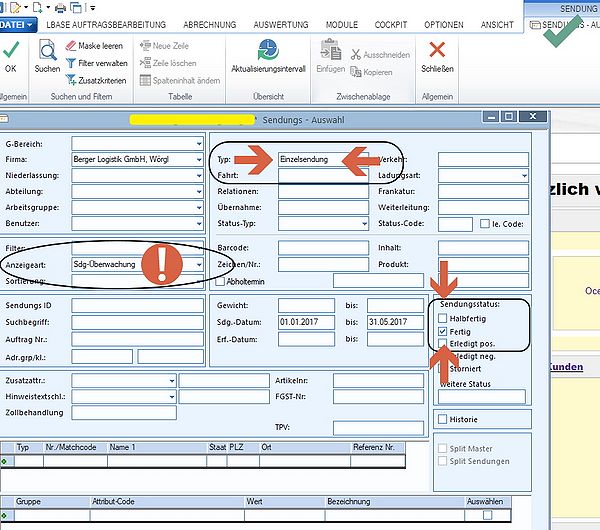Toggle Erledigt pos. checkbox

coord(443,343)
